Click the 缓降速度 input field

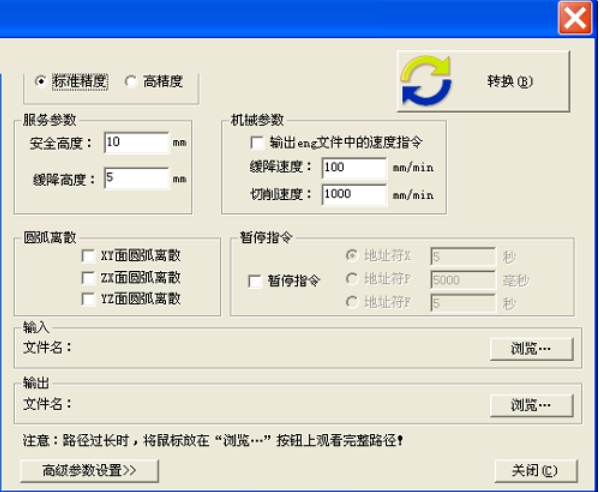coord(354,168)
